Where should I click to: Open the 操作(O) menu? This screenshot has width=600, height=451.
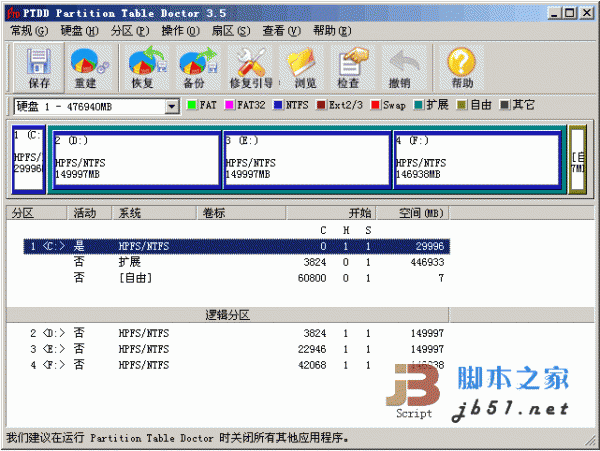[180, 31]
